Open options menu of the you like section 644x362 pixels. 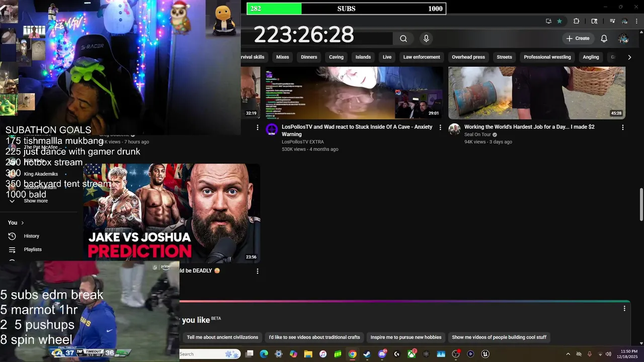point(624,309)
